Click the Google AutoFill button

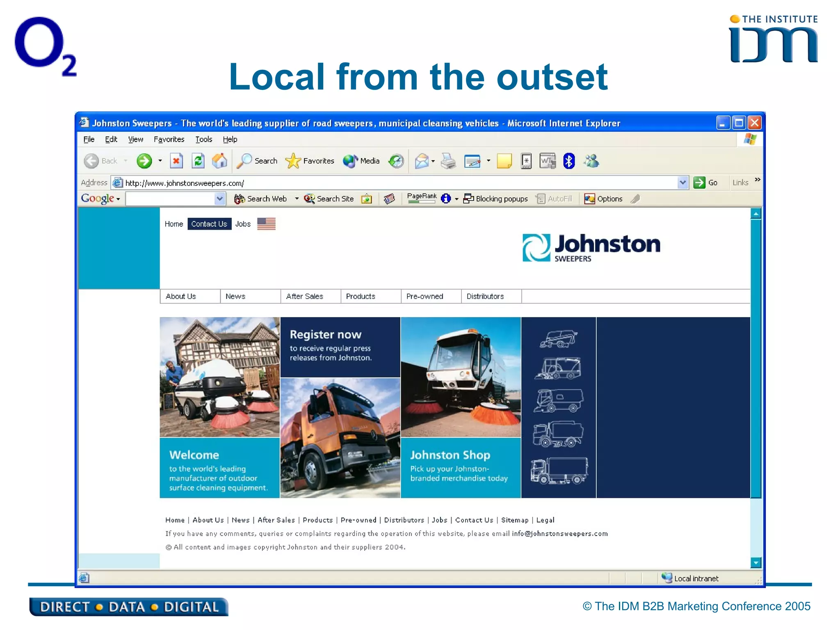coord(554,199)
